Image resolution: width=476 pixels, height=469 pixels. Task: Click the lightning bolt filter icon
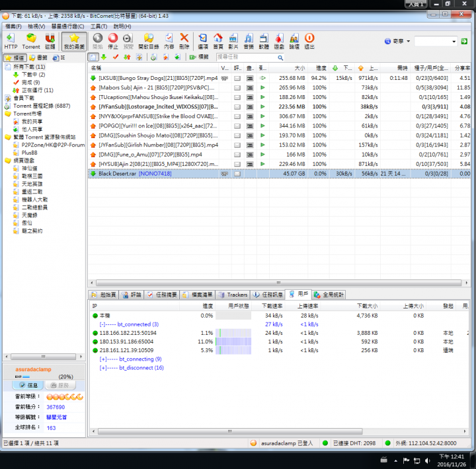point(139,57)
